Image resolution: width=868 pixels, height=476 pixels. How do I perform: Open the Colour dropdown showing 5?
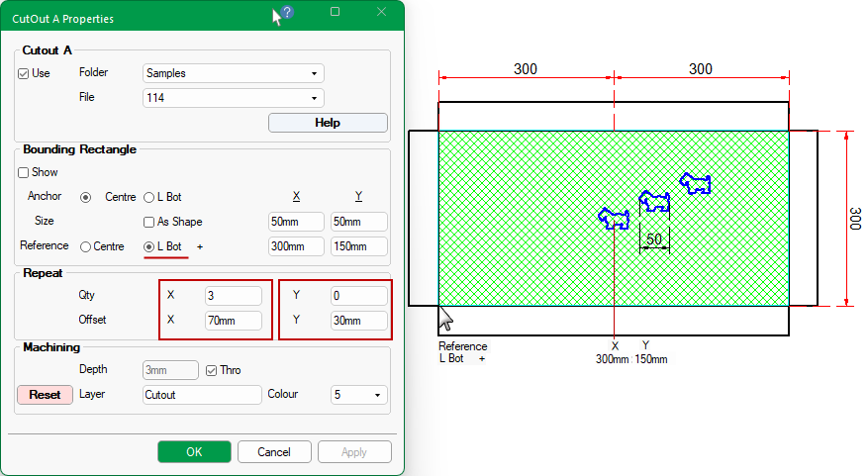click(x=358, y=395)
